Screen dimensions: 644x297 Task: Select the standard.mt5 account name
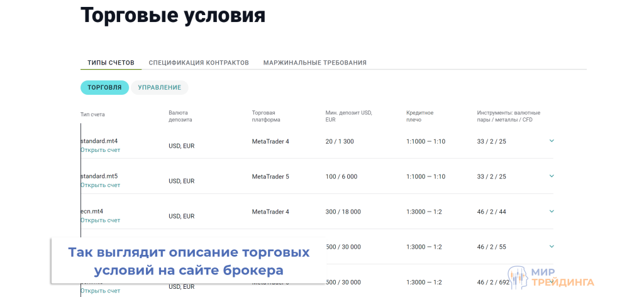coord(99,176)
